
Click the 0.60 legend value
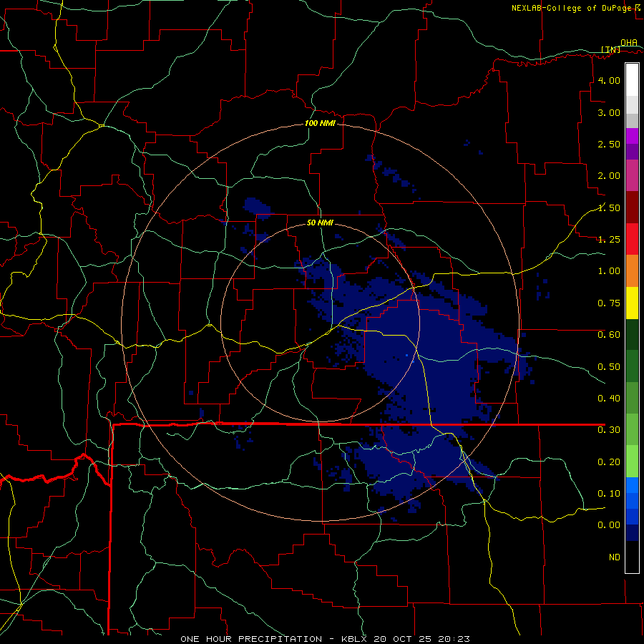point(609,335)
